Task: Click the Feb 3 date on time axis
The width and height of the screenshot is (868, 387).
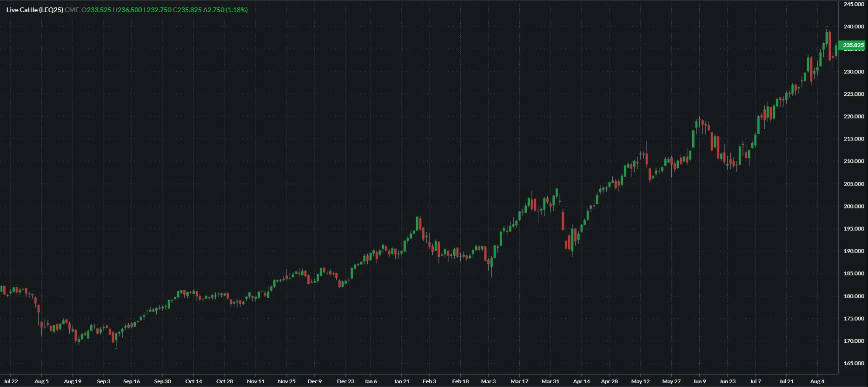Action: (x=429, y=381)
